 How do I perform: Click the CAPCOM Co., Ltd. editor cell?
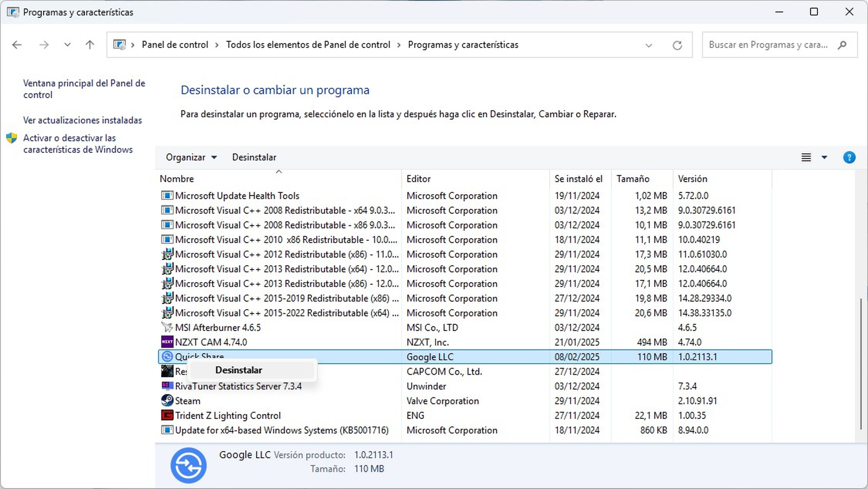tap(444, 371)
